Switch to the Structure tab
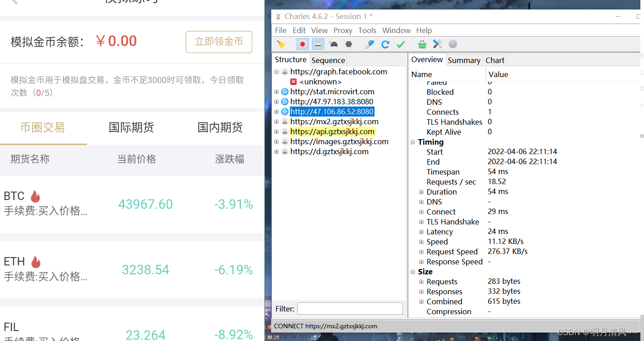Screen dimensions: 644x341 point(291,59)
